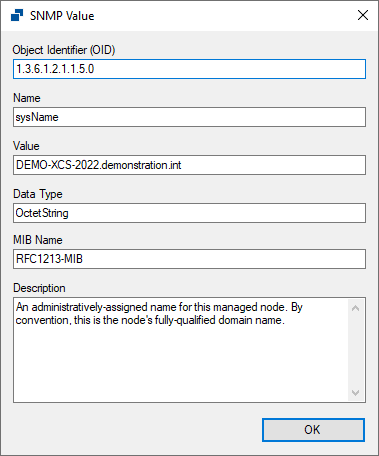
Task: Click the "Data Type" label
Action: (38, 194)
